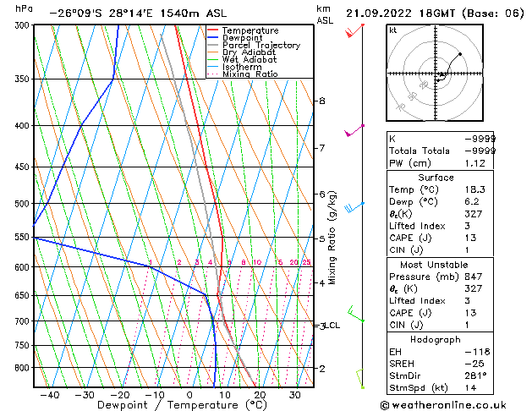This screenshot has height=411, width=532.
Task: Click the Dry Adiabat legend entry
Action: click(x=249, y=52)
